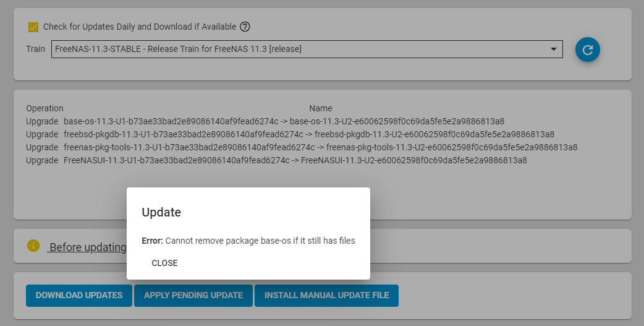Viewport: 644px width, 326px height.
Task: Select the freenas-pkg-tools upgrade row
Action: (302, 147)
